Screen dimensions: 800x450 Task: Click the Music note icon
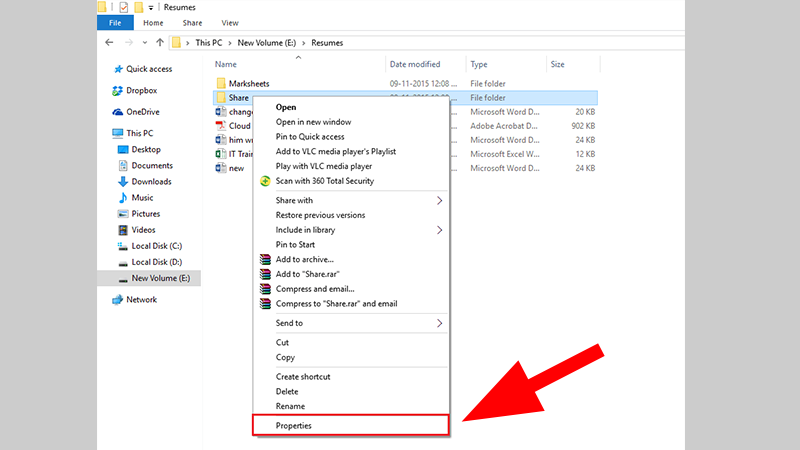click(122, 198)
